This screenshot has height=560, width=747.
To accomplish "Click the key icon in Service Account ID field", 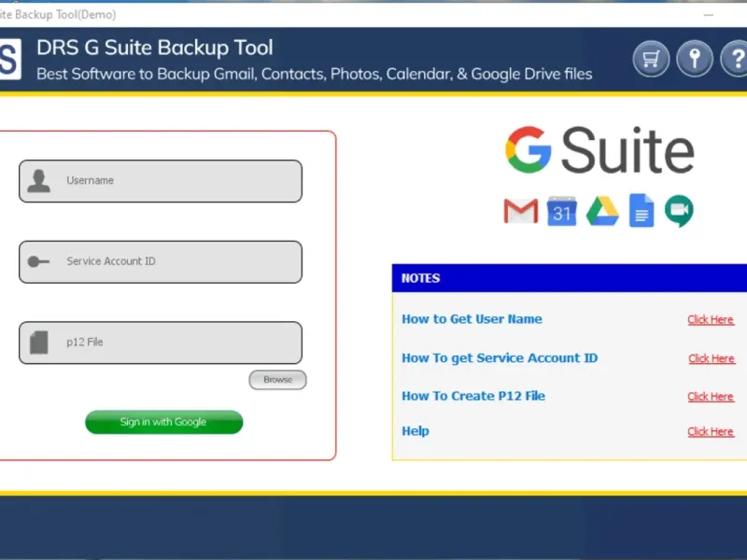I will tap(38, 261).
